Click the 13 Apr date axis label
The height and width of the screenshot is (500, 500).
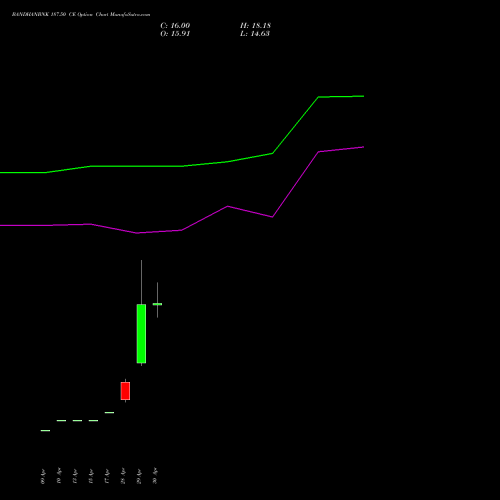pos(91,476)
